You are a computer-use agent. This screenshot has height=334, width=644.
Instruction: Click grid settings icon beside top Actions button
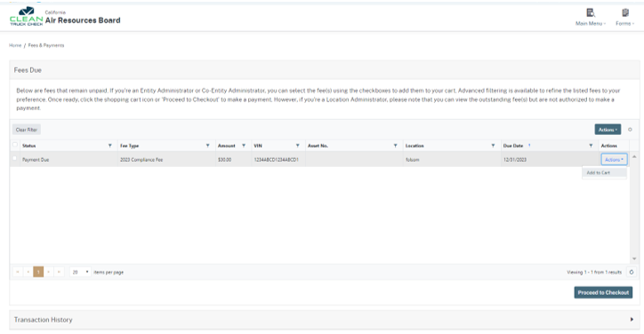[x=630, y=130]
